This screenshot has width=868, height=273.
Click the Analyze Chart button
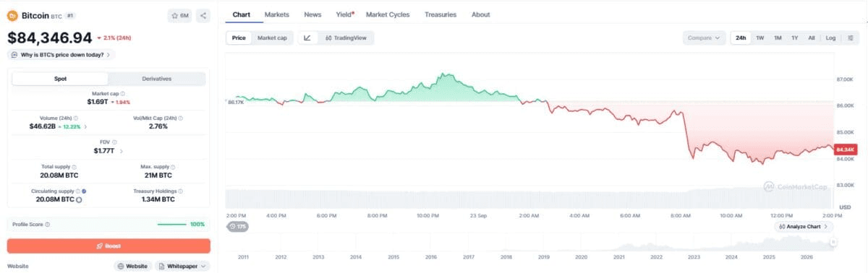point(804,227)
